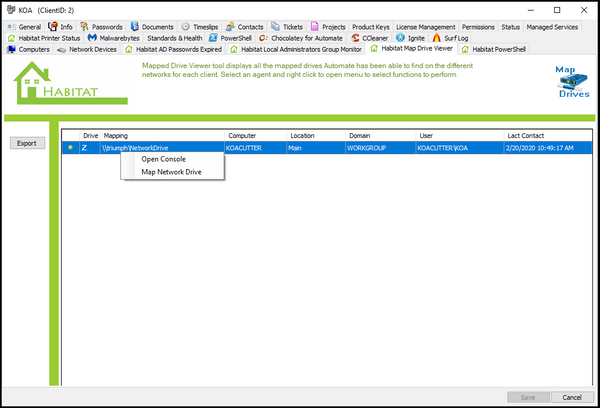
Task: Click the Export button
Action: tap(27, 143)
